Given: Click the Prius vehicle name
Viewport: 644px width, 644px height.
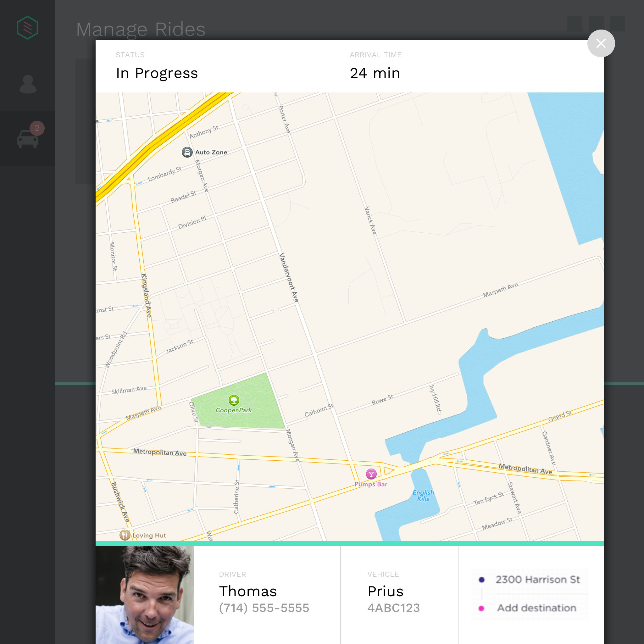Looking at the screenshot, I should (x=385, y=591).
